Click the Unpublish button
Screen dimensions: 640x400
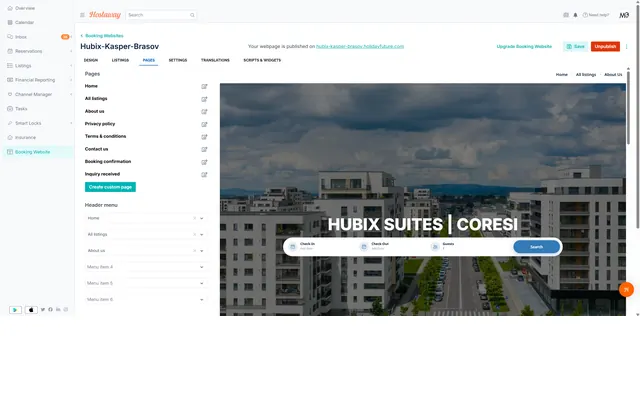(605, 47)
